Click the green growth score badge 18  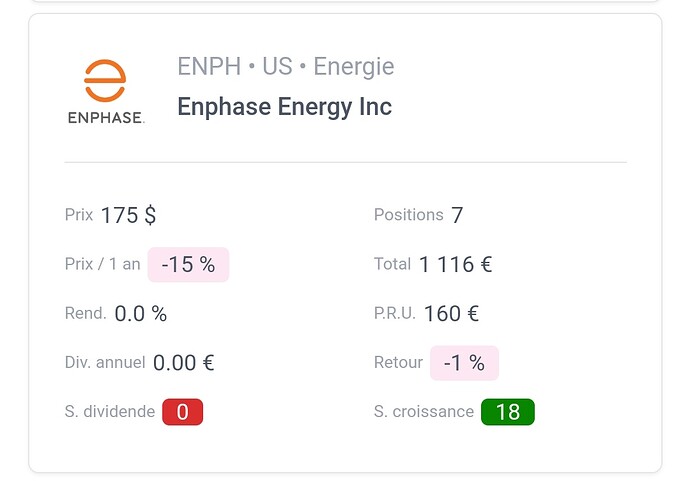point(508,412)
